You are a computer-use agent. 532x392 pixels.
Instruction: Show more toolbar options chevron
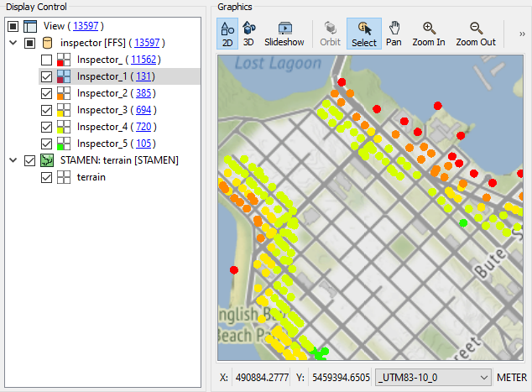[x=523, y=34]
